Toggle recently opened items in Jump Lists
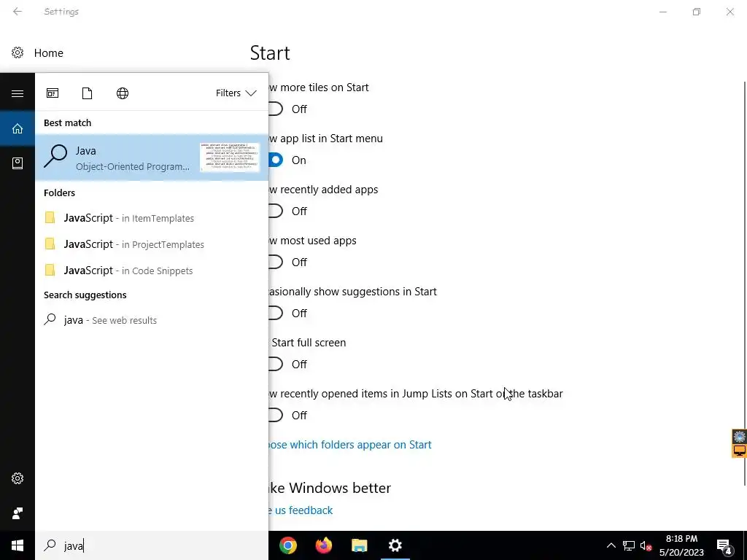747x560 pixels. (275, 415)
